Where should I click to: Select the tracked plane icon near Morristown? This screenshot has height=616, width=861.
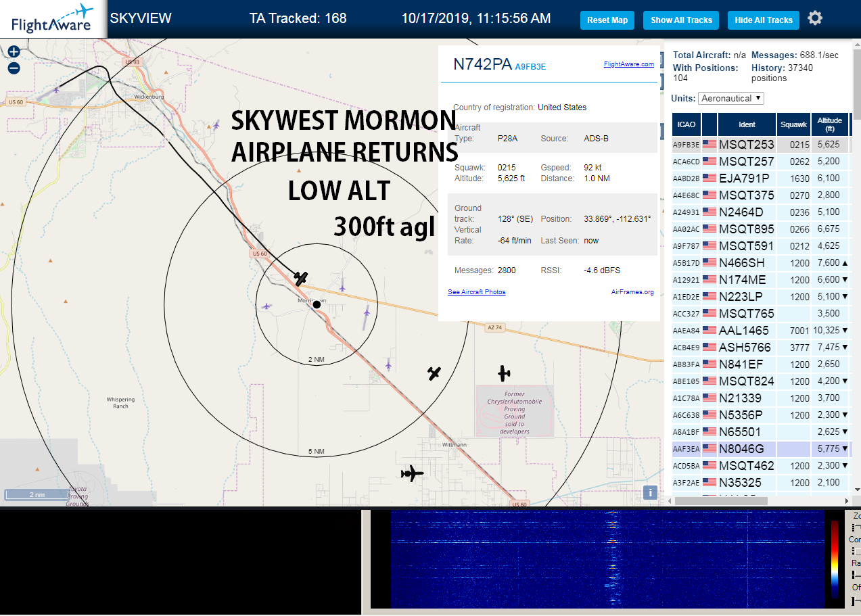(301, 278)
